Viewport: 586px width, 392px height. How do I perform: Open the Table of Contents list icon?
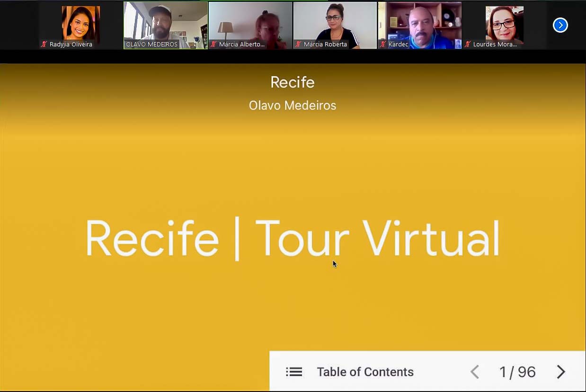click(294, 372)
